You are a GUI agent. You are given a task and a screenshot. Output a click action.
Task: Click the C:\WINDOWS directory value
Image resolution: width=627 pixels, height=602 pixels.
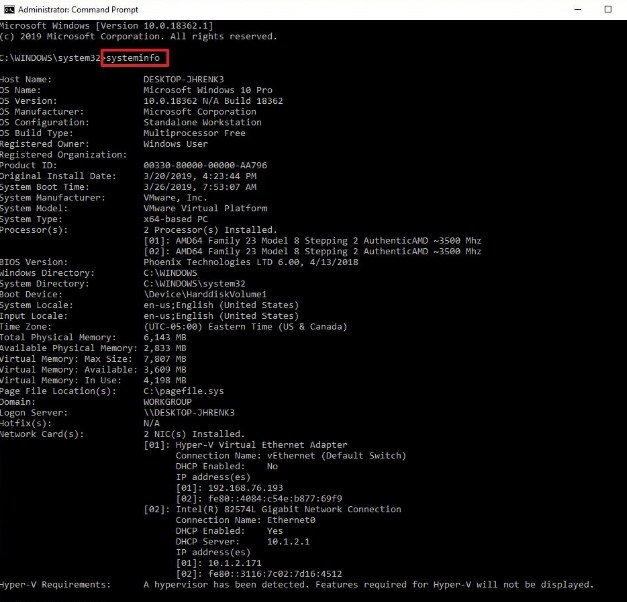(170, 273)
